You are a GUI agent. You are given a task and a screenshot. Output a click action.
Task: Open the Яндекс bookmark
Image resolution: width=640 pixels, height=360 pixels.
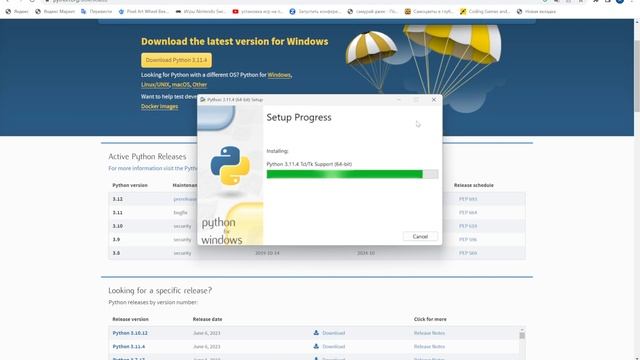click(17, 11)
